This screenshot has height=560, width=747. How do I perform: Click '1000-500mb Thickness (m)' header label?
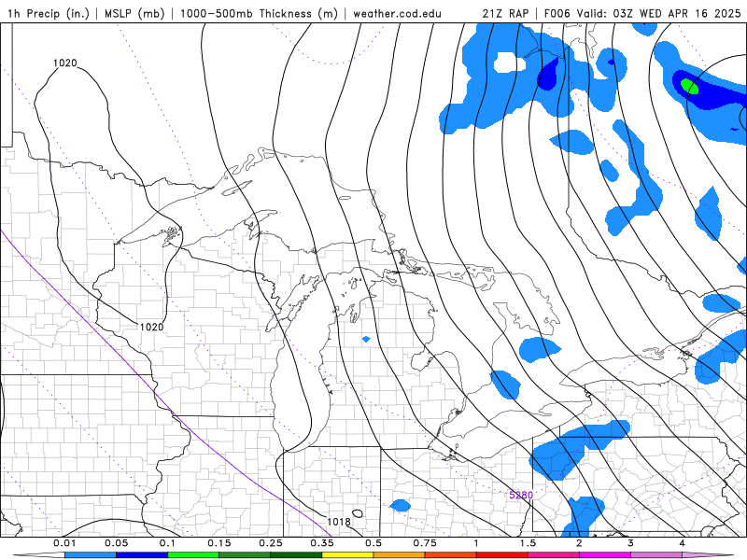coord(259,13)
